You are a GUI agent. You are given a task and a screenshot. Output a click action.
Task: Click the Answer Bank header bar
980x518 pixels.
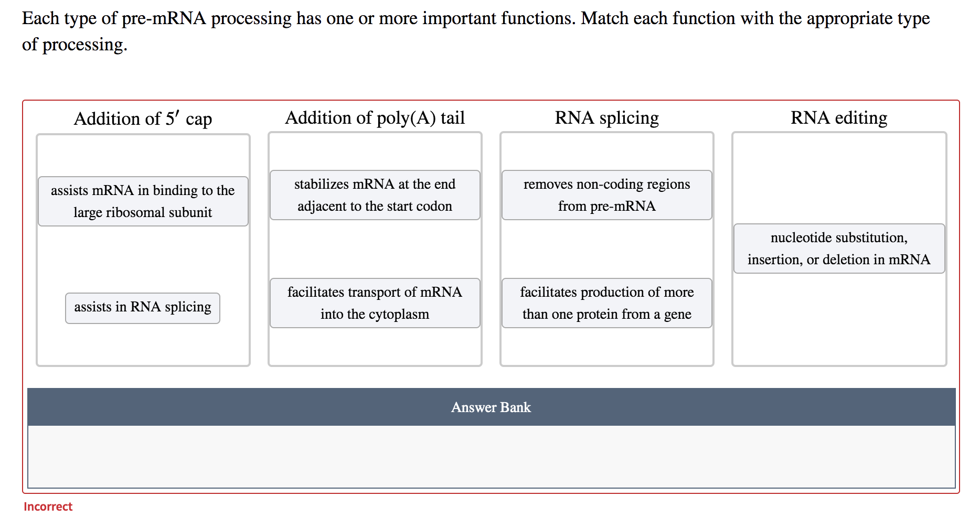point(490,407)
